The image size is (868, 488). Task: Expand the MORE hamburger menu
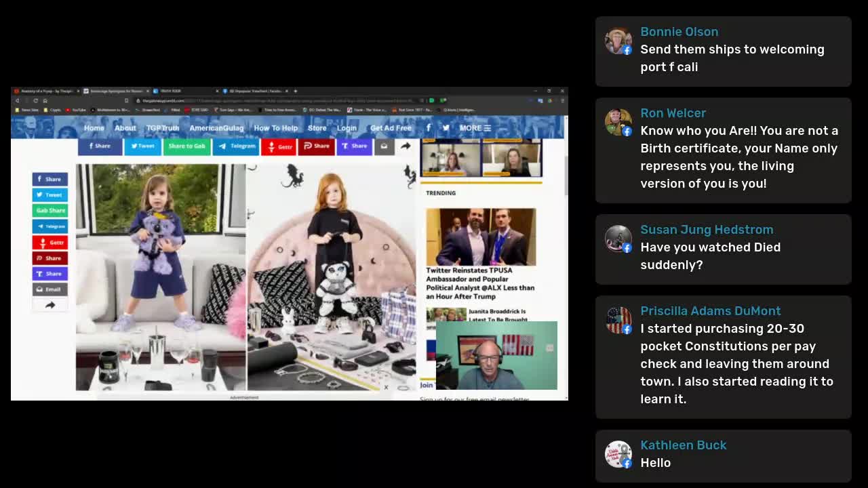(475, 127)
